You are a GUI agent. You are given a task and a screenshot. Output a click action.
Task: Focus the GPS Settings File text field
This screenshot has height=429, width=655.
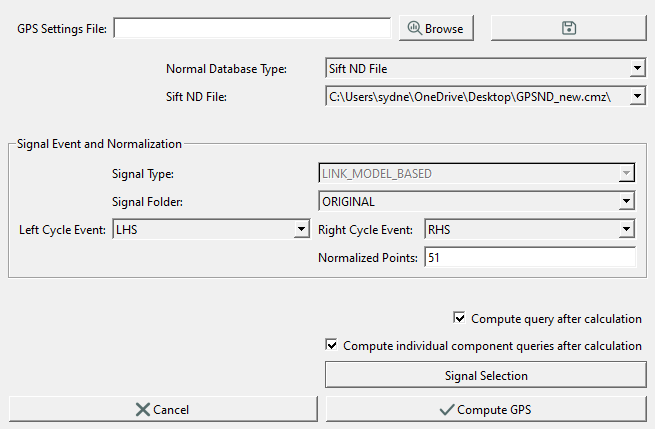[252, 28]
